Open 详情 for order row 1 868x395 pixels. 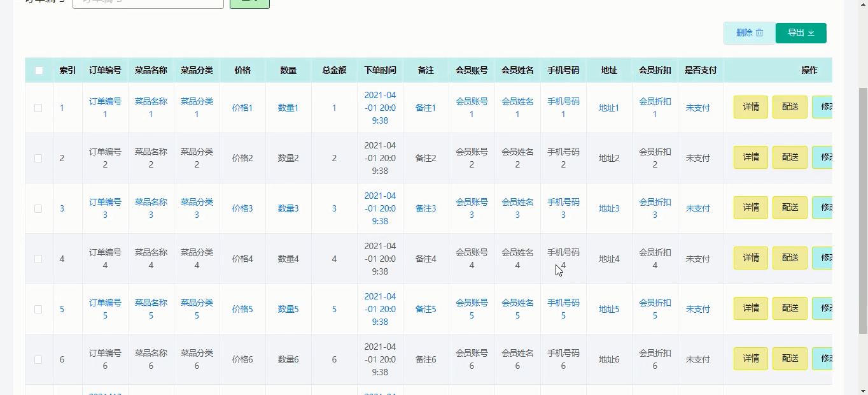[751, 107]
